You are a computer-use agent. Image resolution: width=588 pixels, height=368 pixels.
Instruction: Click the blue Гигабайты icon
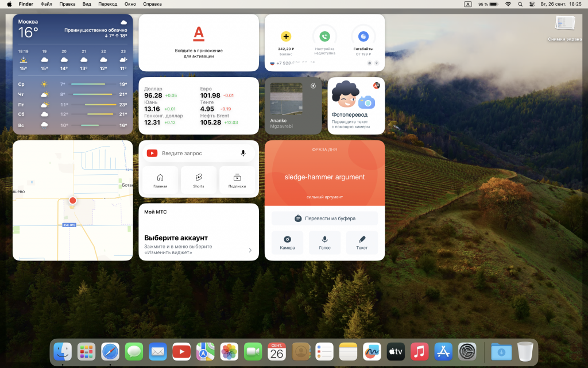pyautogui.click(x=363, y=36)
